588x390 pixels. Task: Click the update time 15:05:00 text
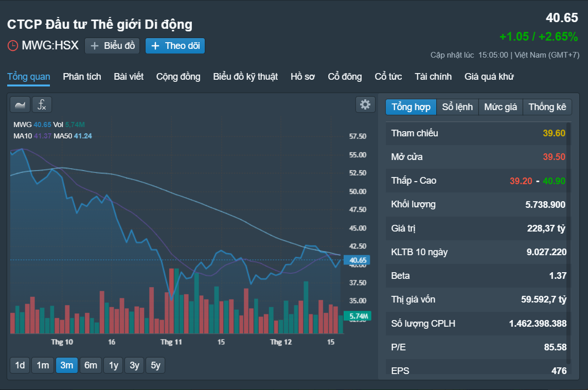click(x=493, y=55)
